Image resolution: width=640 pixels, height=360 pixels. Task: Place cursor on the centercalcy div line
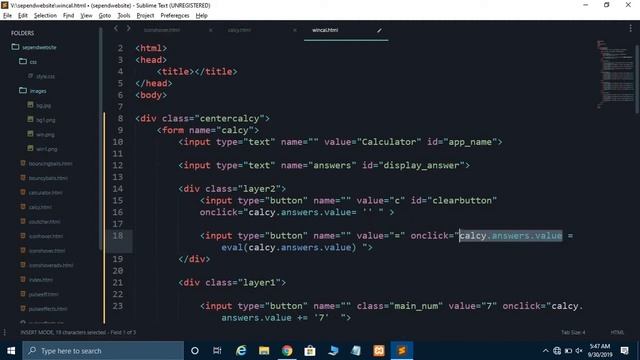[202, 118]
